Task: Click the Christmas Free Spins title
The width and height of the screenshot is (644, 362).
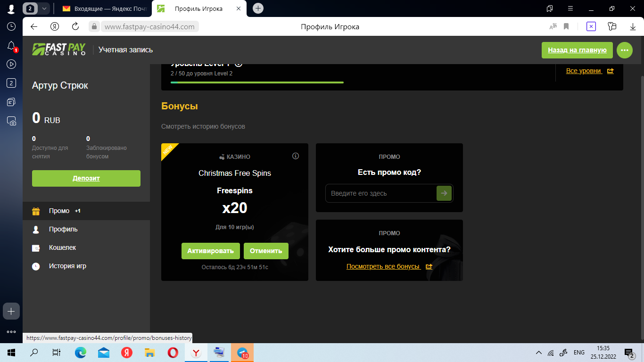Action: (235, 173)
